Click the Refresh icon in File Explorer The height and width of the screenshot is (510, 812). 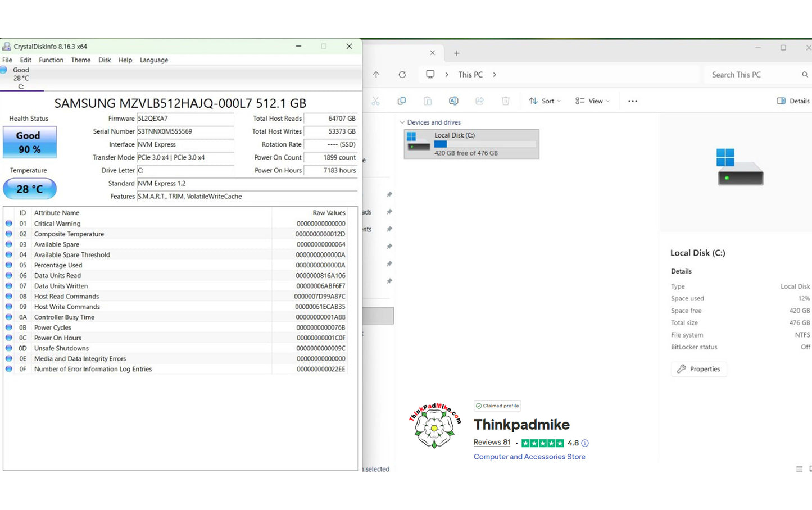coord(402,74)
